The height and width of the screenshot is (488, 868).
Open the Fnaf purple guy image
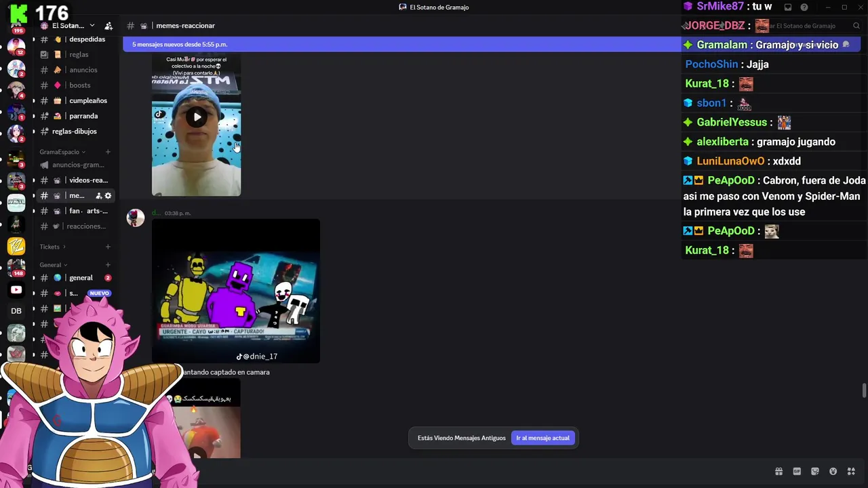235,291
